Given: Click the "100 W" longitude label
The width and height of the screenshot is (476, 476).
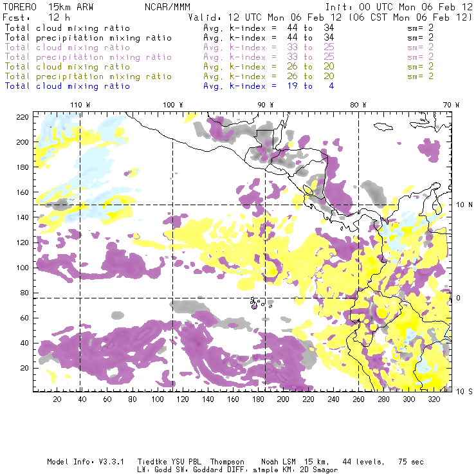Looking at the screenshot, I should pos(173,105).
